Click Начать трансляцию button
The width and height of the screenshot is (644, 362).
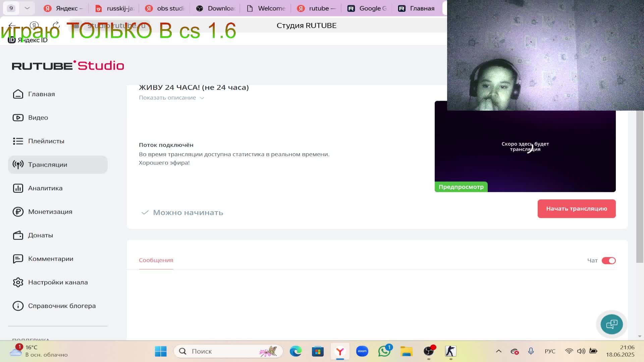tap(577, 208)
